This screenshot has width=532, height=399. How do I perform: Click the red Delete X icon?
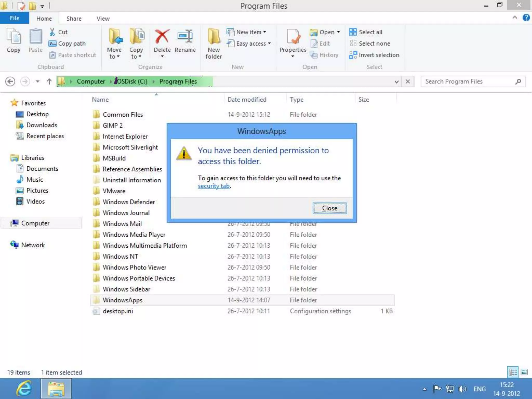162,36
